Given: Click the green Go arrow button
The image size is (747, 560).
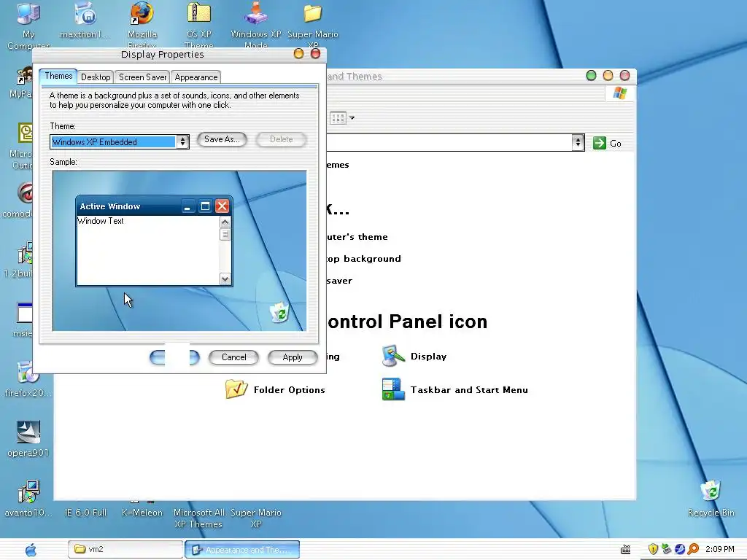Looking at the screenshot, I should (x=600, y=143).
